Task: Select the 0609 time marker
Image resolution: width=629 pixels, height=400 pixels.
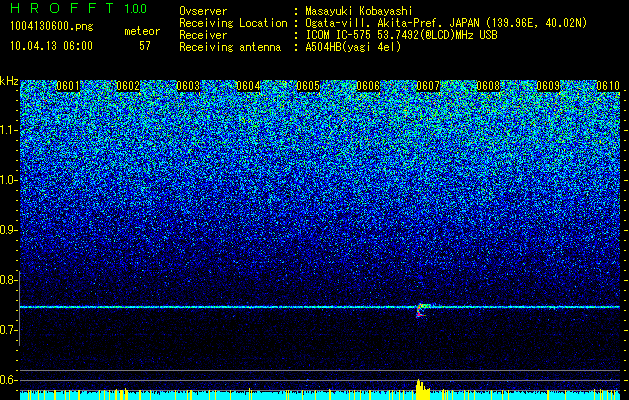Action: pyautogui.click(x=548, y=86)
